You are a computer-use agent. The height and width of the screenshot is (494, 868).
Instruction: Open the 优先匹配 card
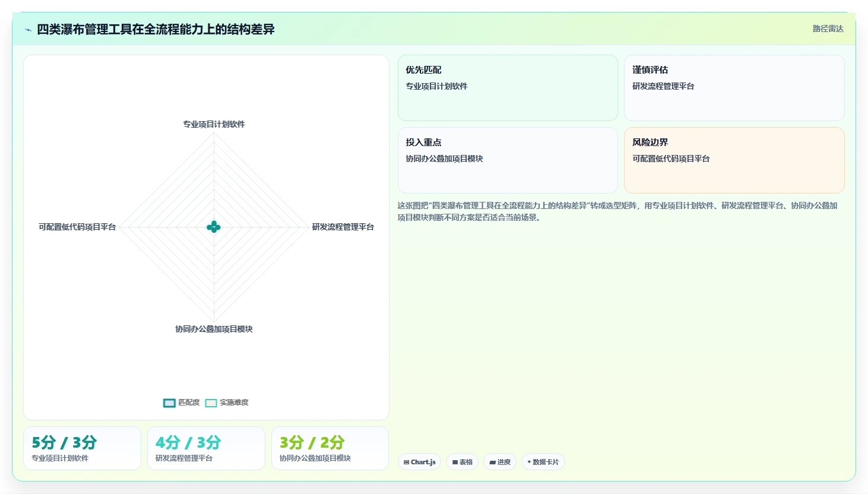pos(508,88)
